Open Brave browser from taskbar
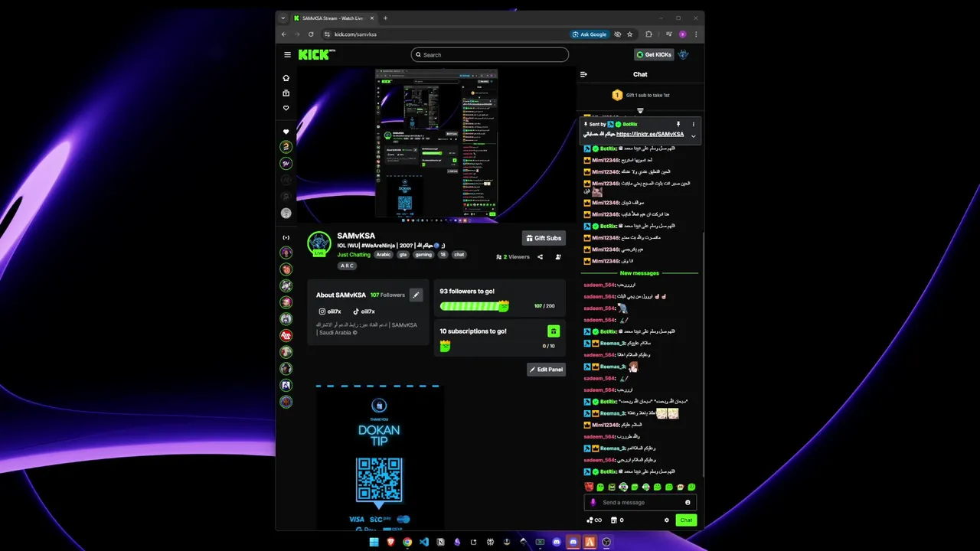This screenshot has width=980, height=551. pos(390,542)
